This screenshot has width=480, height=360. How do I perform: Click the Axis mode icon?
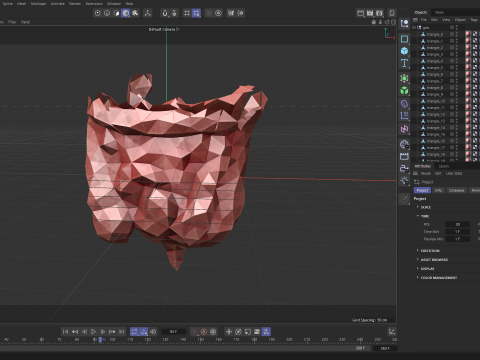[x=147, y=13]
